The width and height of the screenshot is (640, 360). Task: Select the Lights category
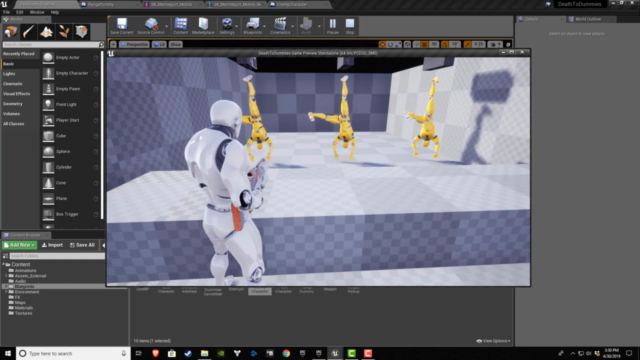(x=20, y=74)
